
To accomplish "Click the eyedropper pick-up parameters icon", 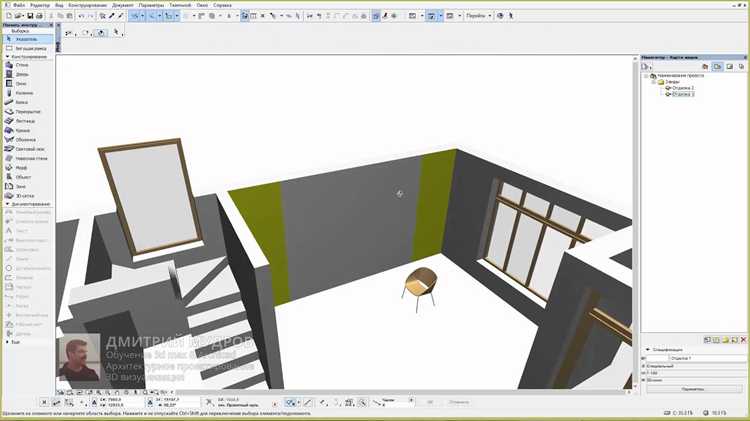I will click(x=112, y=16).
